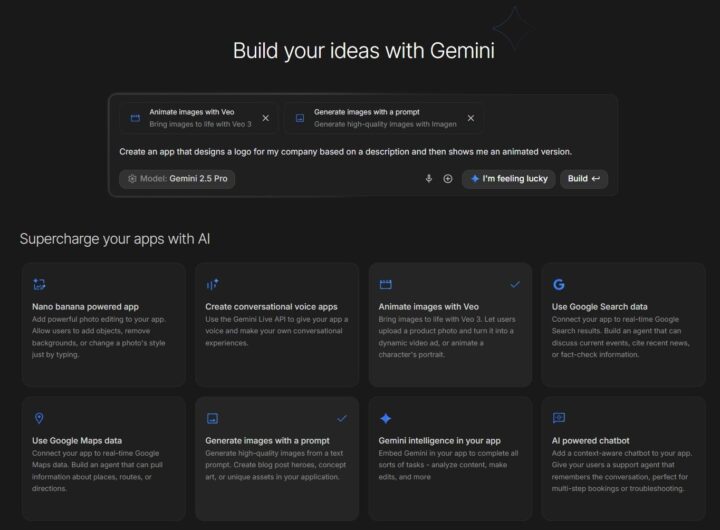Click the plus circle add icon
The width and height of the screenshot is (720, 530).
(x=448, y=179)
